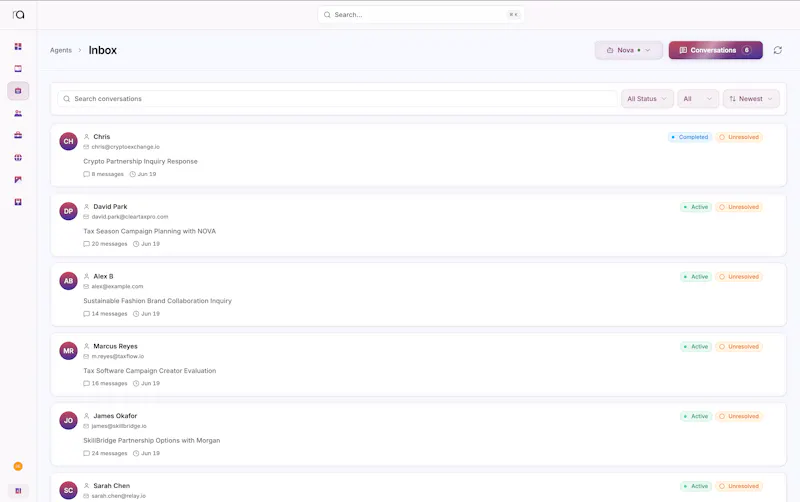Open Crypto Partnership Inquiry Response conversation
This screenshot has width=800, height=502.
140,161
